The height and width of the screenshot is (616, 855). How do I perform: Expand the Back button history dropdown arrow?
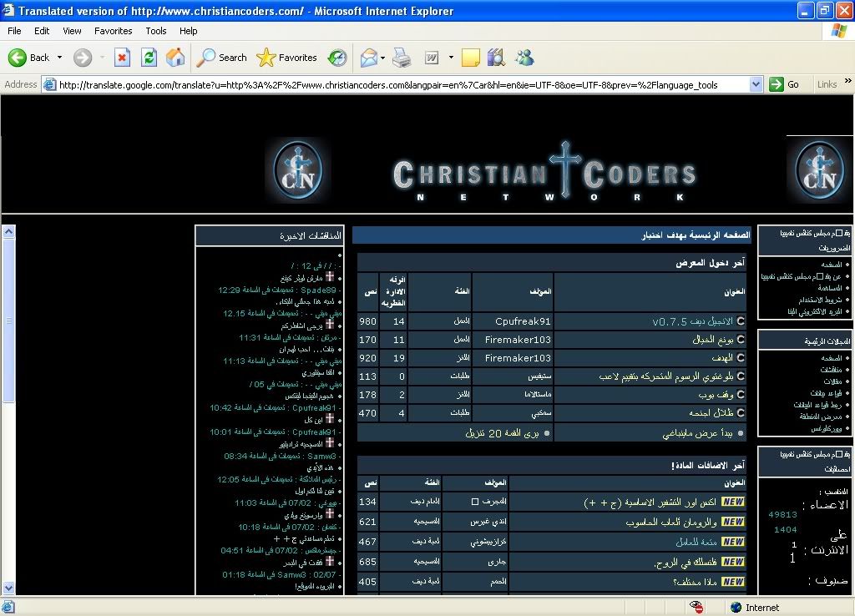[x=59, y=58]
